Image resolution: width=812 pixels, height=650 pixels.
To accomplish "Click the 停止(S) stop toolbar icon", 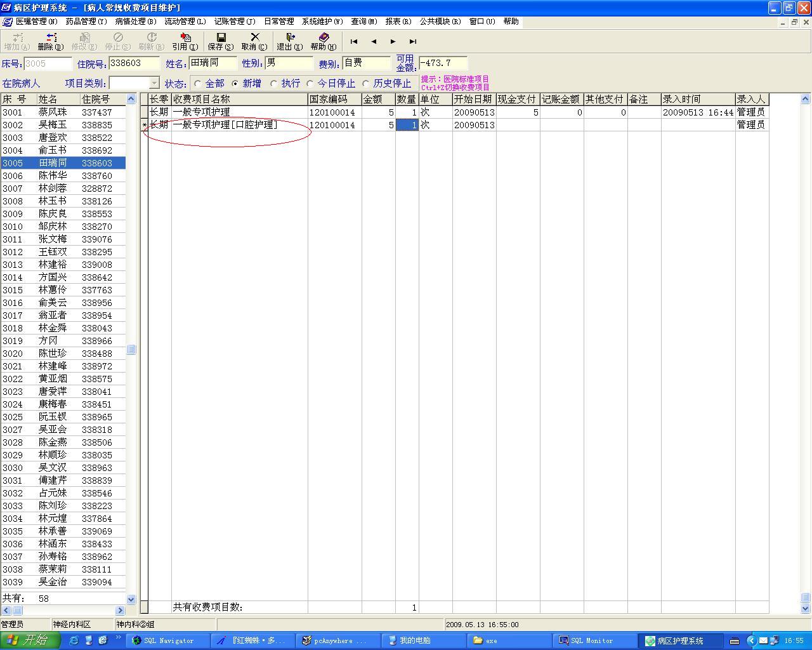I will coord(117,42).
